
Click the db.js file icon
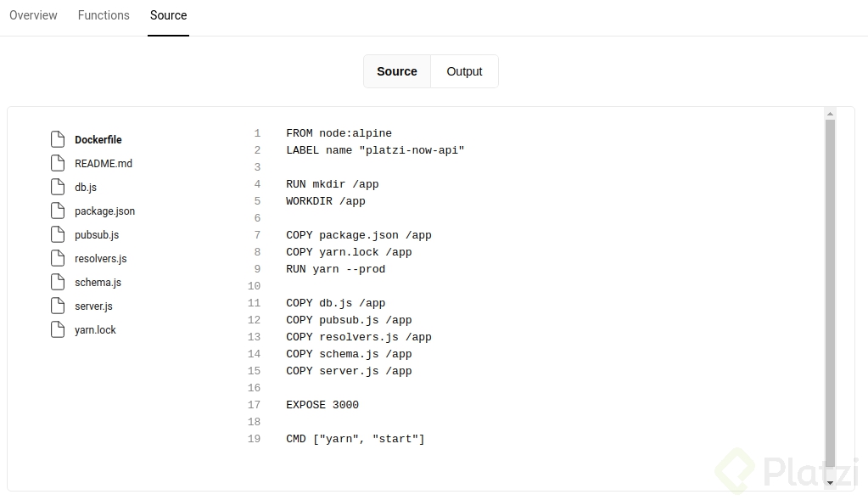coord(58,186)
